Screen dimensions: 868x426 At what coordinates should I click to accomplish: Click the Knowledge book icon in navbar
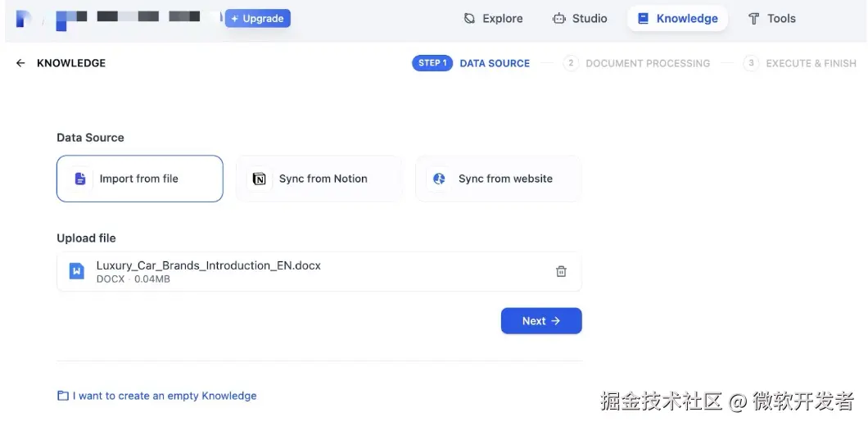pos(643,19)
